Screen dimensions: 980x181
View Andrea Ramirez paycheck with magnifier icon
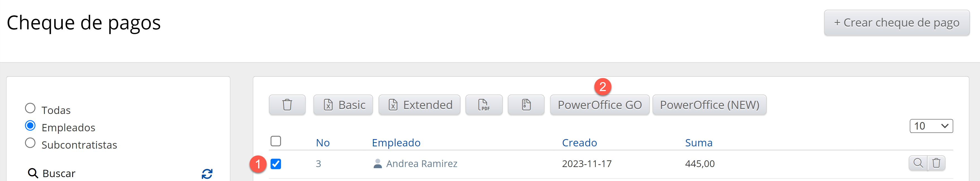click(918, 163)
